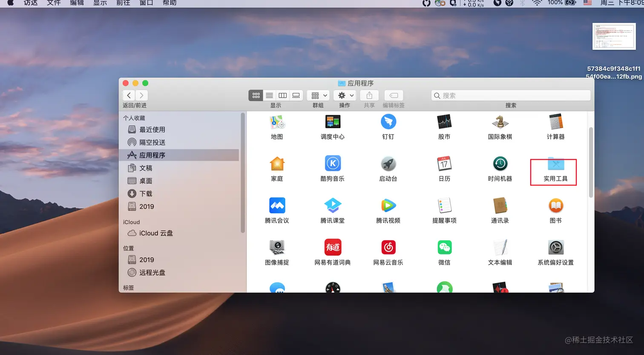Open the 地图 (Maps) app icon

pyautogui.click(x=277, y=122)
